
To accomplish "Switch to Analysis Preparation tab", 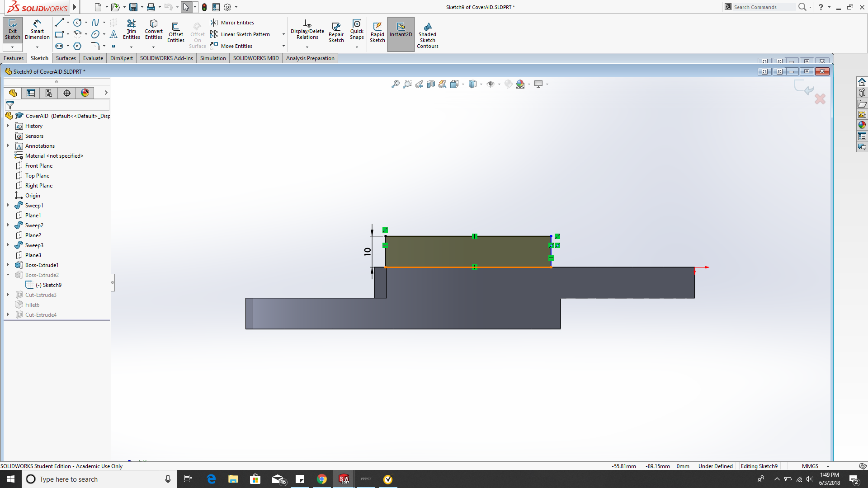I will 310,58.
